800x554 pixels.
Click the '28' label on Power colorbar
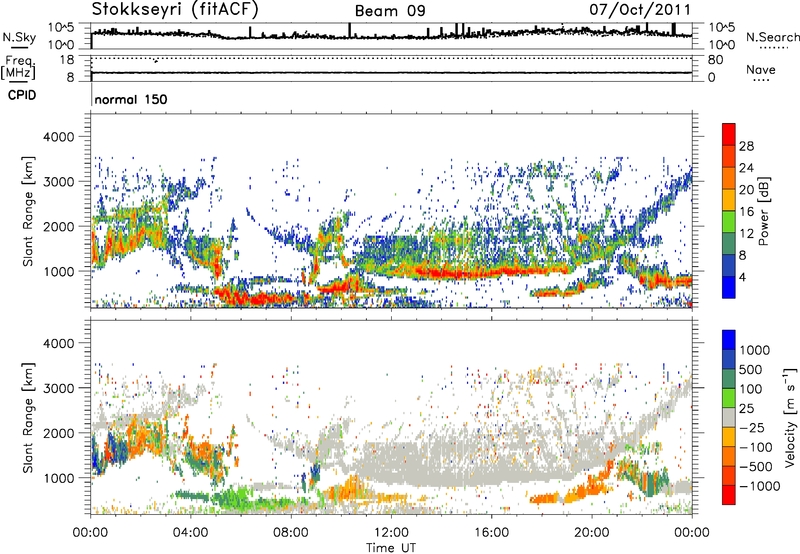[x=746, y=146]
